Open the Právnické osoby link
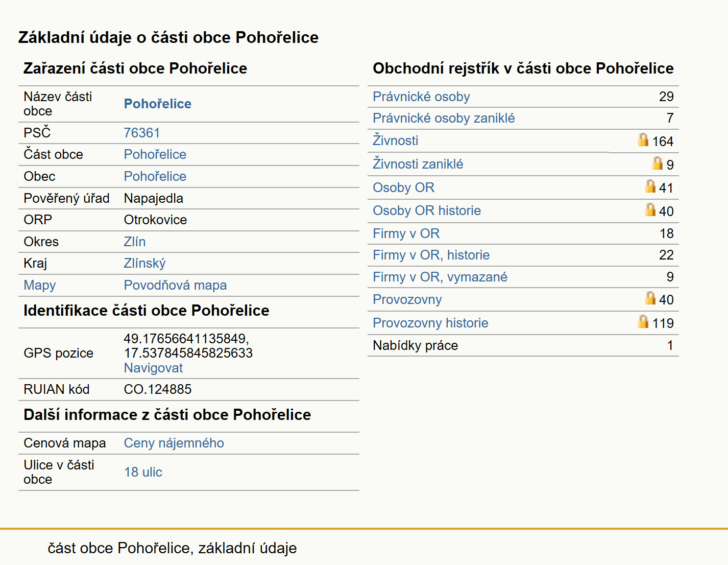The height and width of the screenshot is (565, 728). tap(421, 97)
